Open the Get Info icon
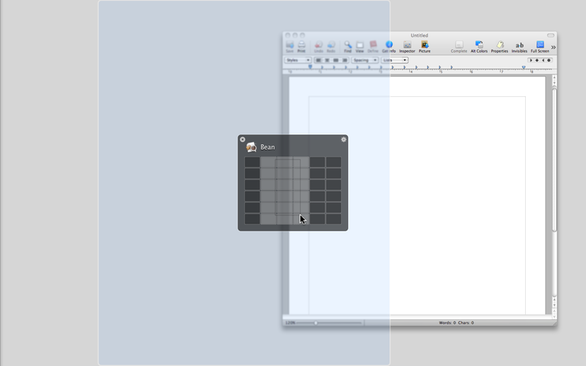Image resolution: width=586 pixels, height=366 pixels. [x=389, y=47]
